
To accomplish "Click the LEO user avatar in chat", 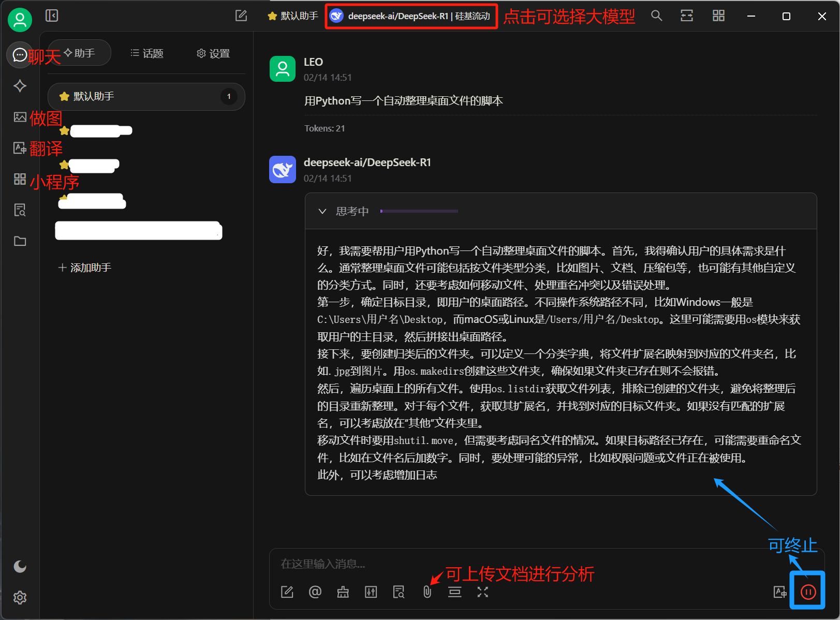I will point(283,69).
